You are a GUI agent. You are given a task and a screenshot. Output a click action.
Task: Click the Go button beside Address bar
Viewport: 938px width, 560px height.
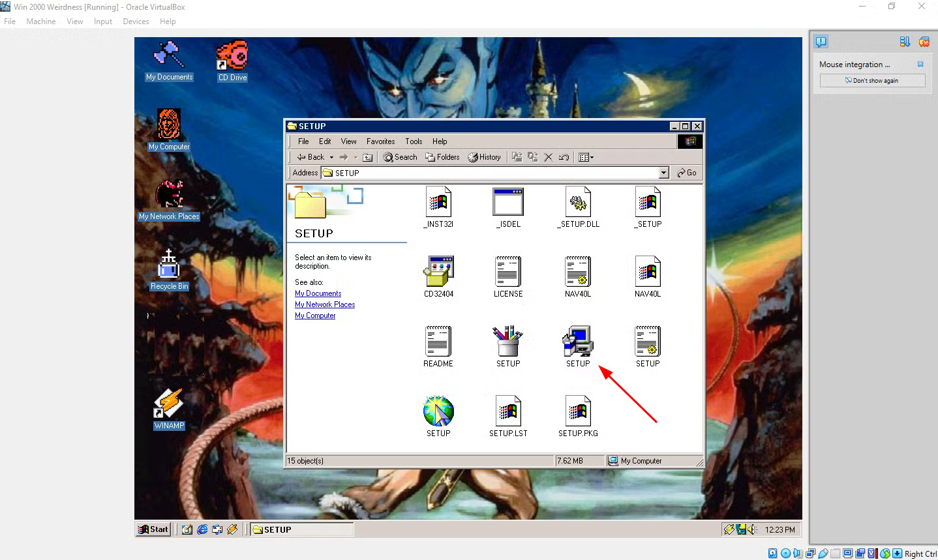pos(687,173)
